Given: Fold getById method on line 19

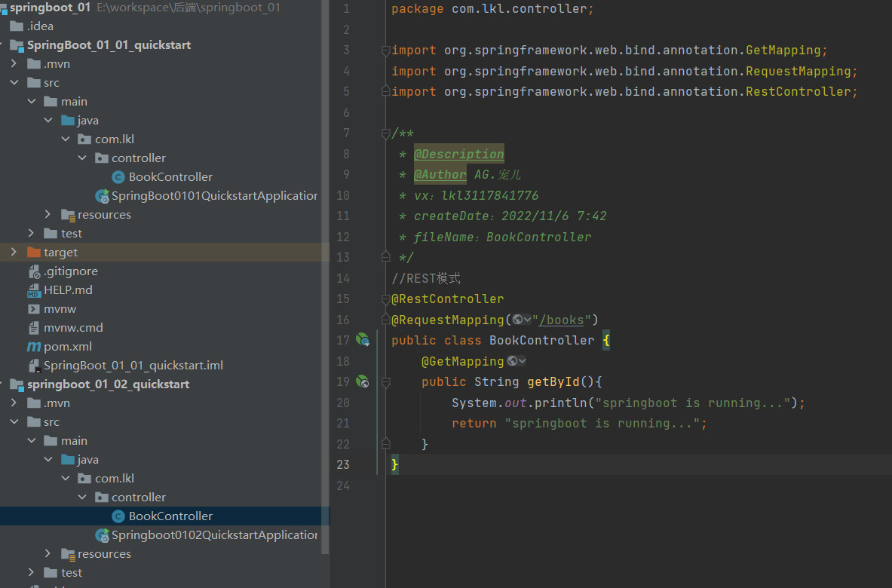Looking at the screenshot, I should pos(386,382).
